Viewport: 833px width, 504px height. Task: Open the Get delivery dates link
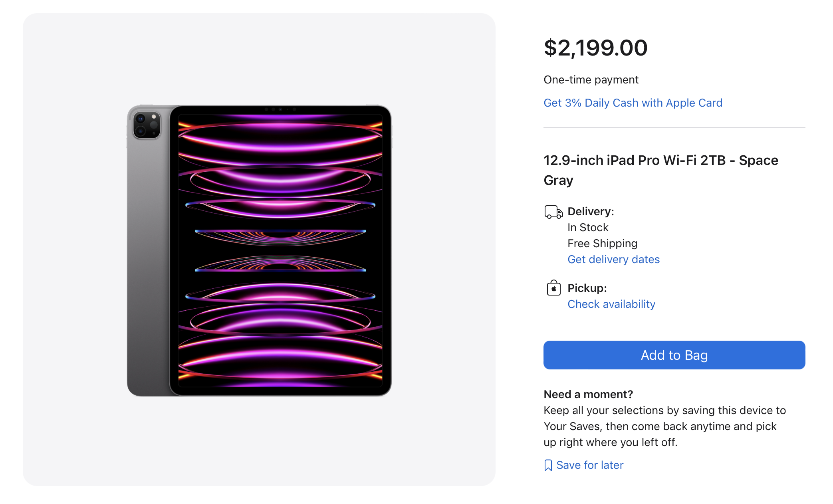613,259
